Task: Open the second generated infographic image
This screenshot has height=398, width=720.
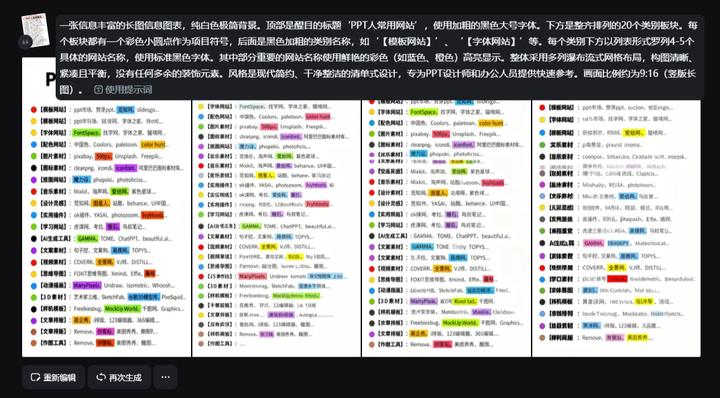Action: click(x=276, y=228)
